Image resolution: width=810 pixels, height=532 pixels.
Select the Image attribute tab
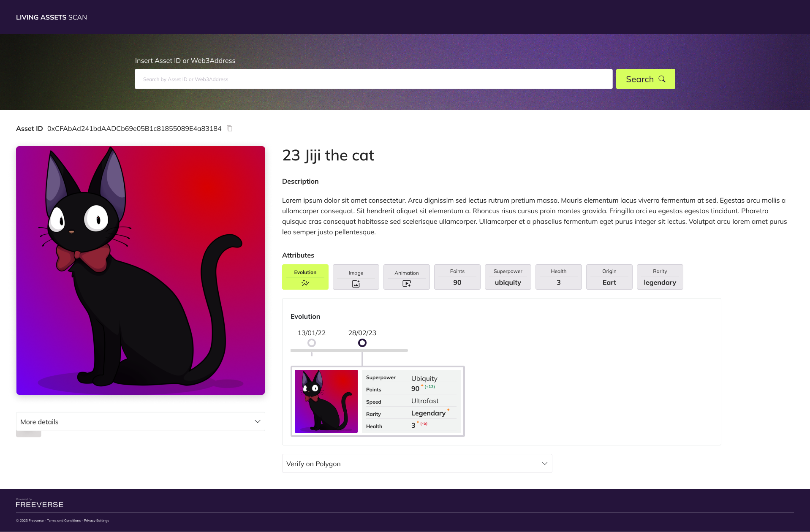tap(356, 277)
